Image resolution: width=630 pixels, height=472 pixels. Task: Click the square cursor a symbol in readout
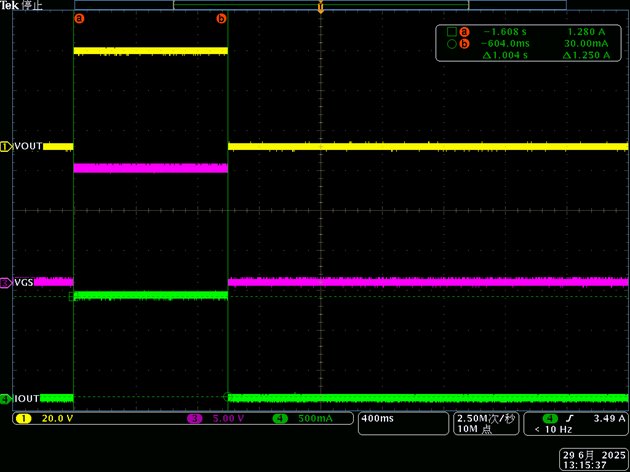[x=452, y=32]
